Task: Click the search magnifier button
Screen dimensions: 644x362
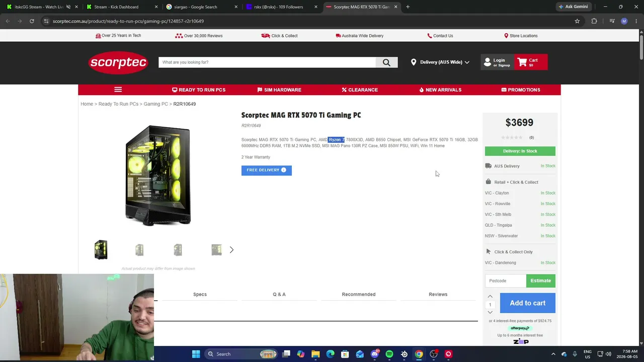Action: pyautogui.click(x=386, y=62)
